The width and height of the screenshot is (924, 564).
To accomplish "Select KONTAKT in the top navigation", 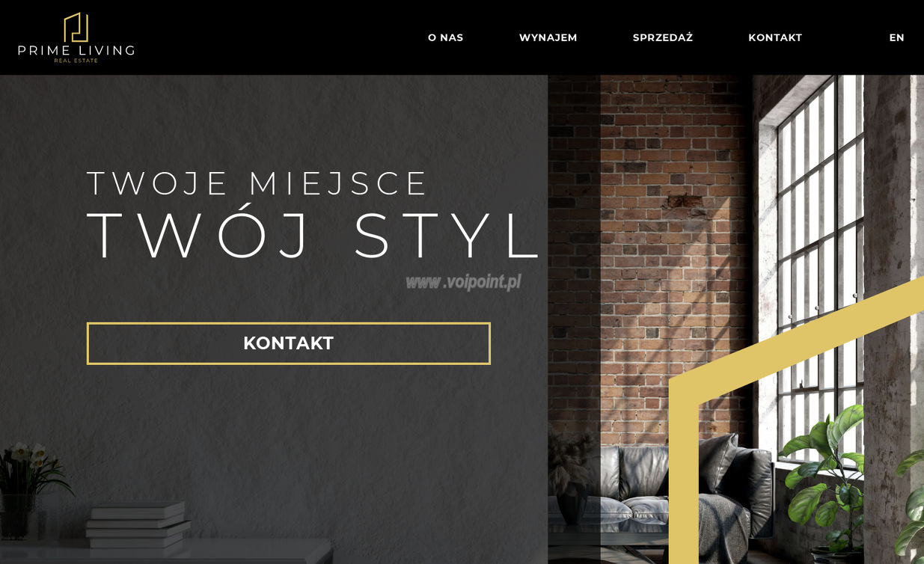I will 775,37.
